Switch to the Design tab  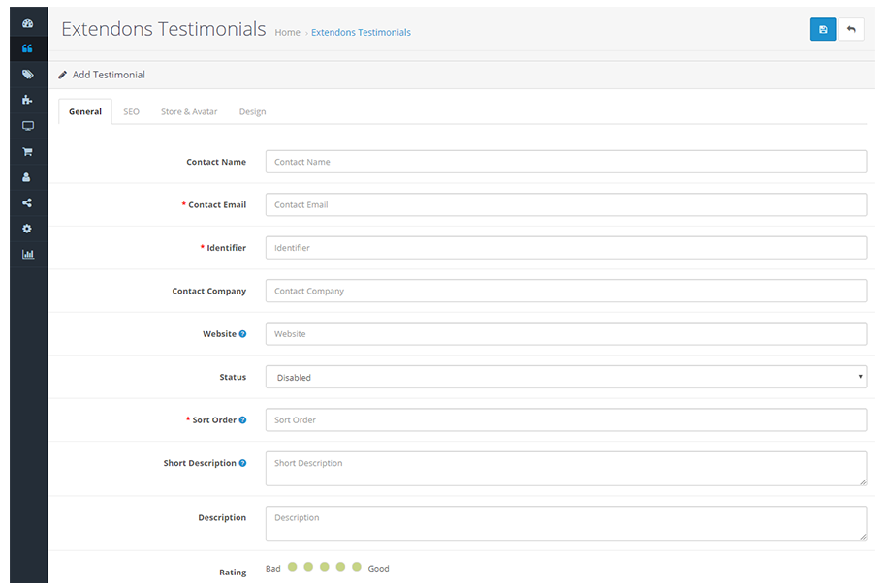[252, 112]
